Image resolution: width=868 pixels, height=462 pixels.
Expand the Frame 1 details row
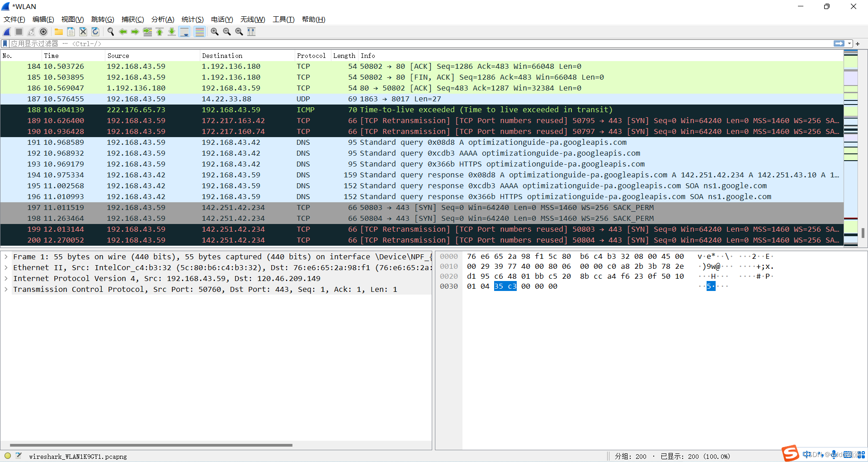pyautogui.click(x=6, y=257)
